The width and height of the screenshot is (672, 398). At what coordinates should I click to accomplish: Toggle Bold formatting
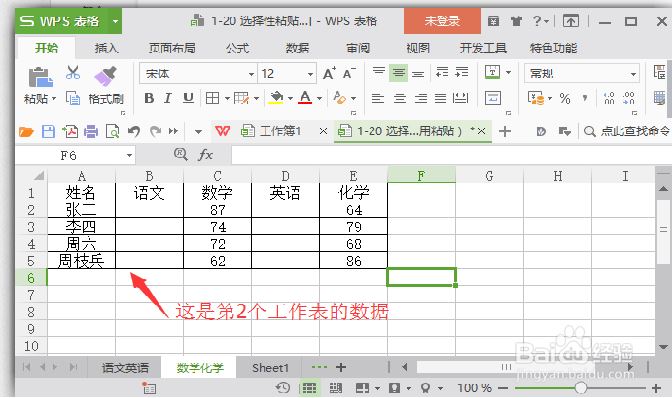149,99
